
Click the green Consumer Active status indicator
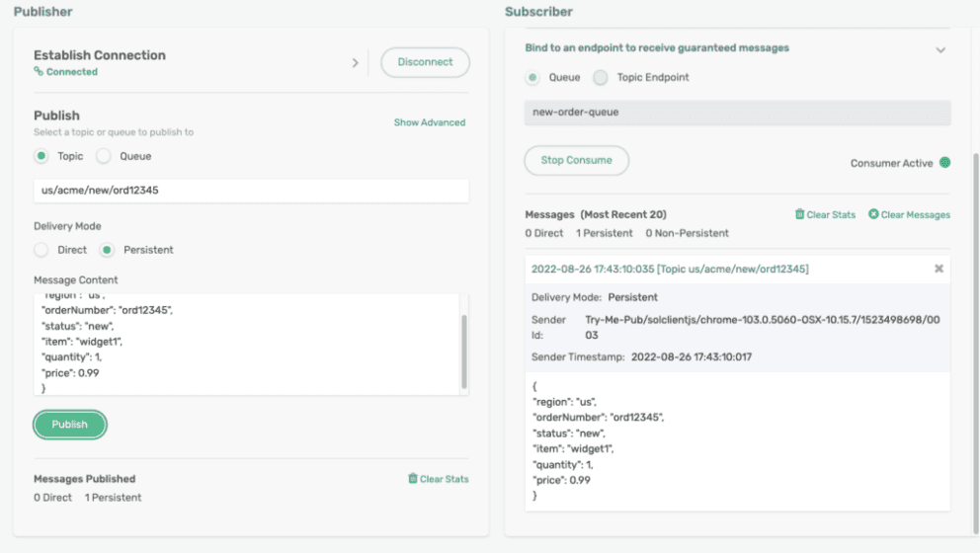(x=944, y=163)
